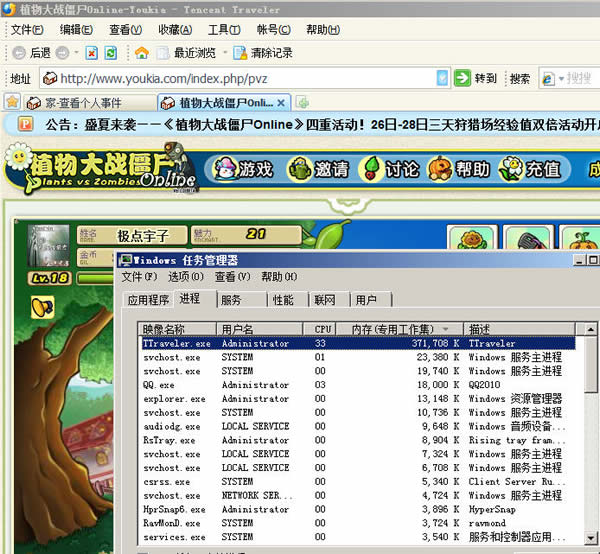The image size is (600, 554).
Task: Sort processes by 用户名 column
Action: [x=260, y=329]
